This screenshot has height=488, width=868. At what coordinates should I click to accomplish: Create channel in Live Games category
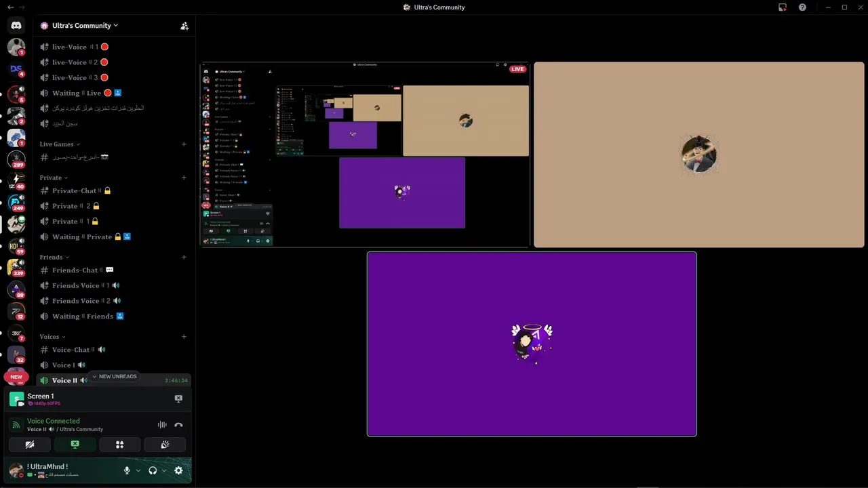pyautogui.click(x=184, y=144)
